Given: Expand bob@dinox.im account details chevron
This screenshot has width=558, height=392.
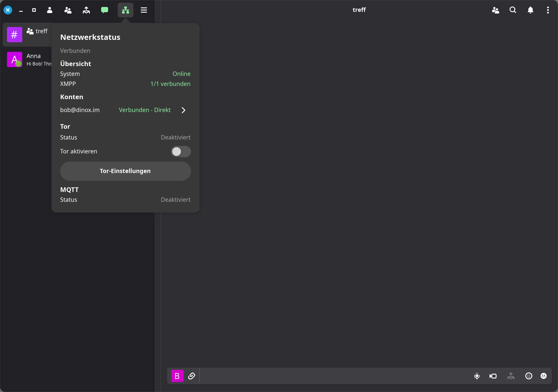Looking at the screenshot, I should click(184, 110).
